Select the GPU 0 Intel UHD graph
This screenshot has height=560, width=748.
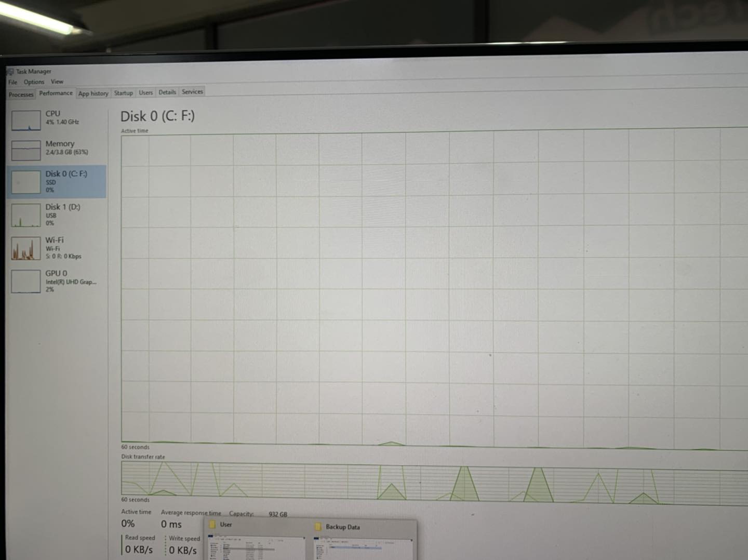26,281
